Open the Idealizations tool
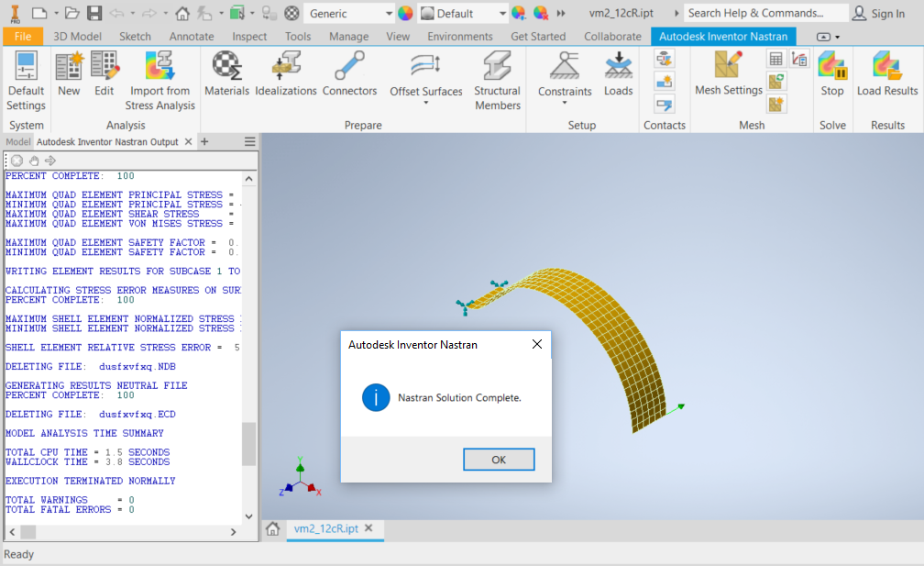 (286, 74)
